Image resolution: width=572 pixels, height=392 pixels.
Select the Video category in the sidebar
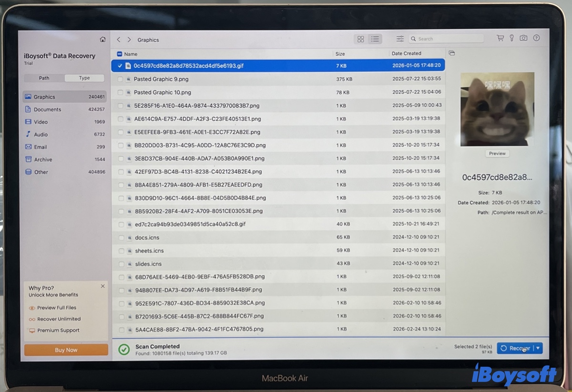tap(43, 122)
